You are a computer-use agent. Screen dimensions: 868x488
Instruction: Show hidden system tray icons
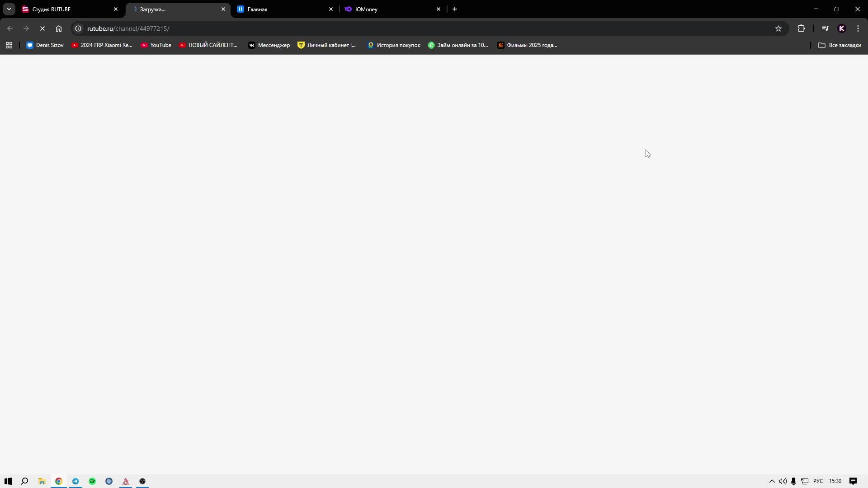[x=772, y=481]
